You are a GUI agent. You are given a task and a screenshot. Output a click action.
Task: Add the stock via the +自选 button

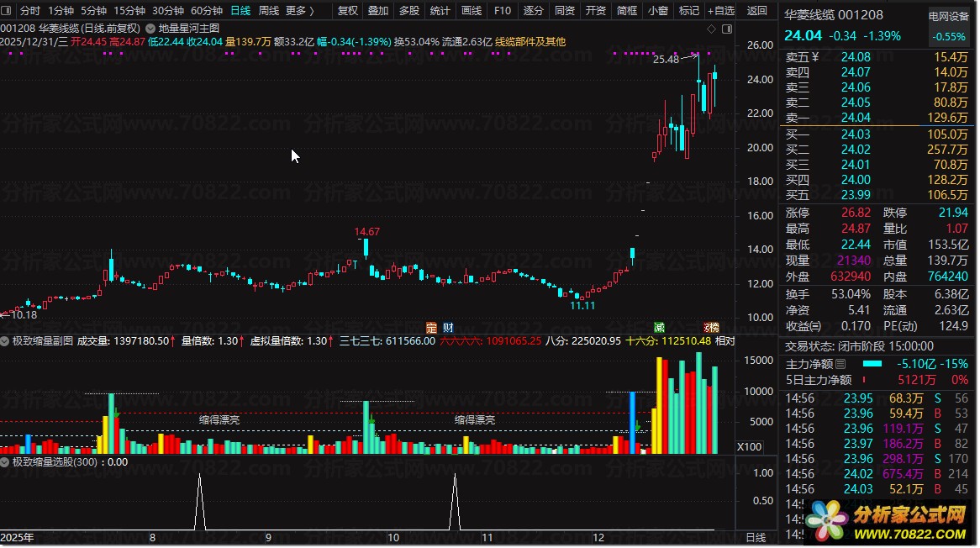[721, 11]
